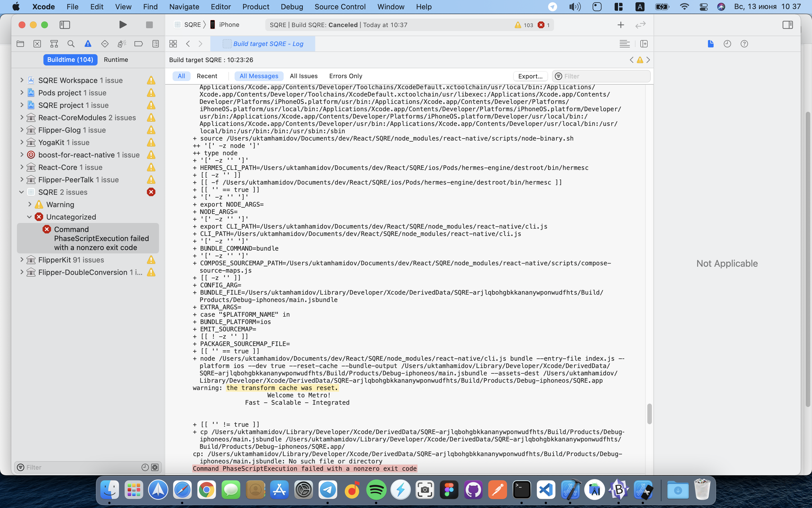Expand boost-for-react-native issue group
The width and height of the screenshot is (812, 508).
tap(22, 155)
